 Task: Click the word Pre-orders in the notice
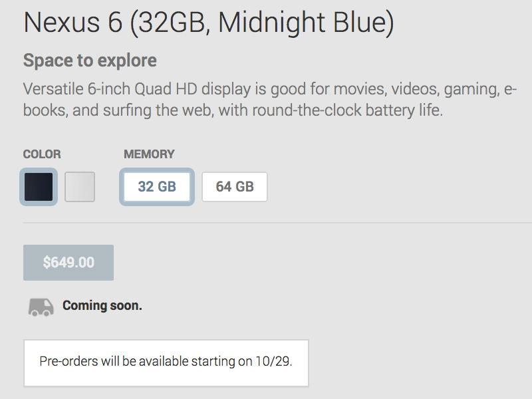click(69, 361)
